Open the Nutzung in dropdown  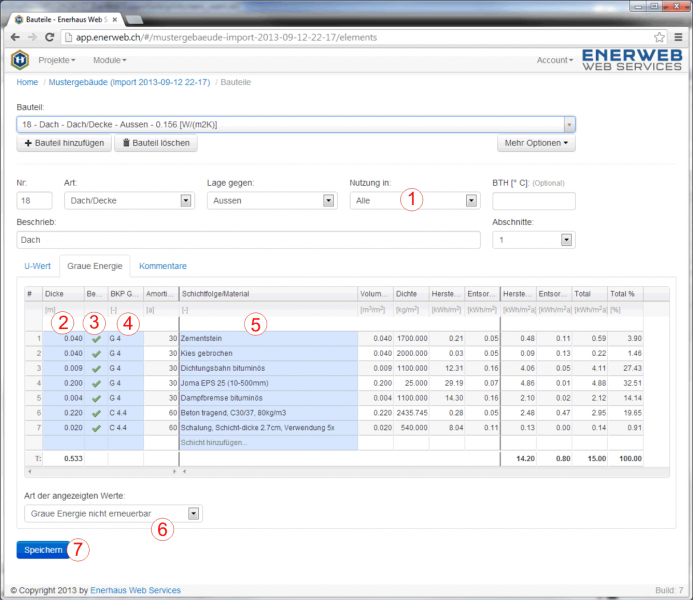pyautogui.click(x=413, y=200)
